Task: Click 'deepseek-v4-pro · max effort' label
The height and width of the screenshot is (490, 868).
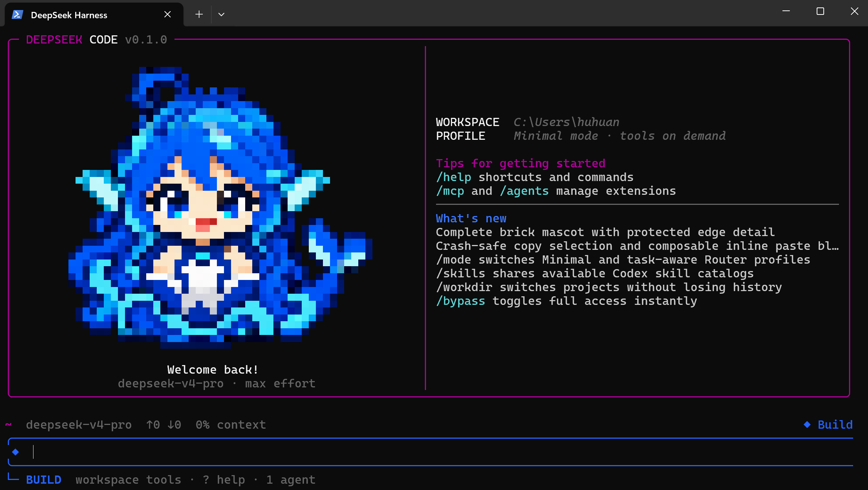Action: tap(217, 383)
